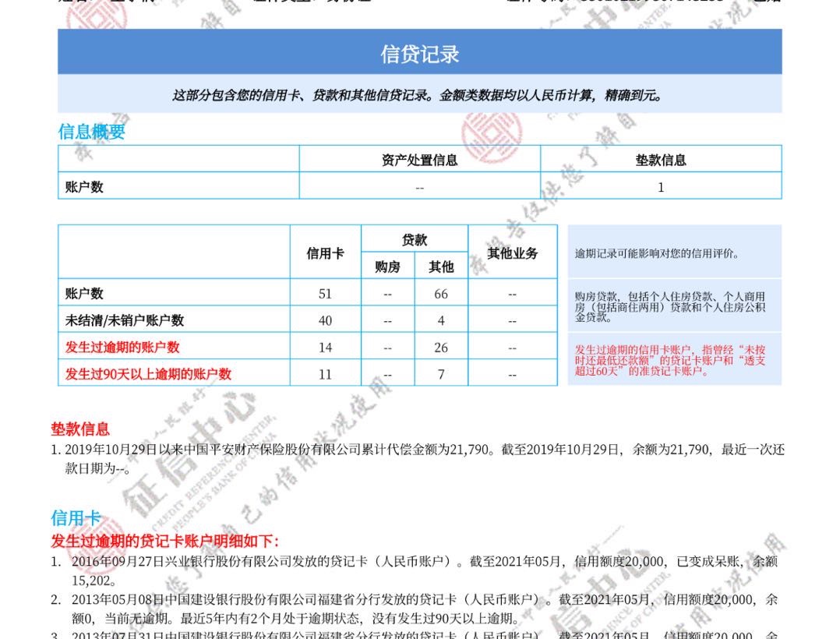
Task: Click the overdue 信用卡 account count 14
Action: [x=325, y=347]
